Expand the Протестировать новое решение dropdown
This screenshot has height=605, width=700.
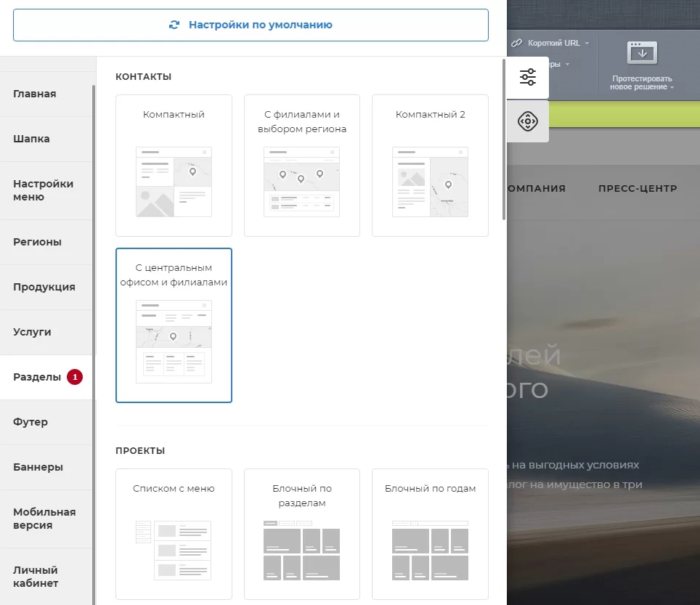point(672,87)
